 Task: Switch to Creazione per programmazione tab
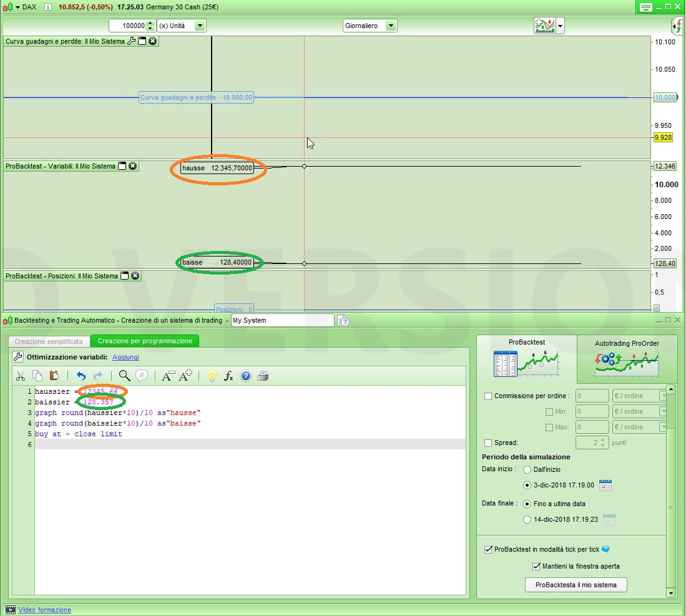click(x=145, y=341)
